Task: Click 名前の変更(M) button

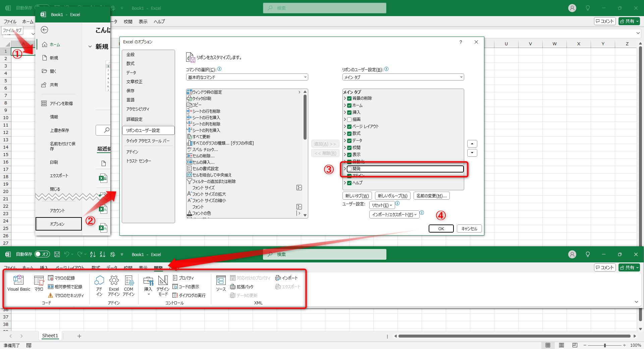Action: (x=431, y=196)
